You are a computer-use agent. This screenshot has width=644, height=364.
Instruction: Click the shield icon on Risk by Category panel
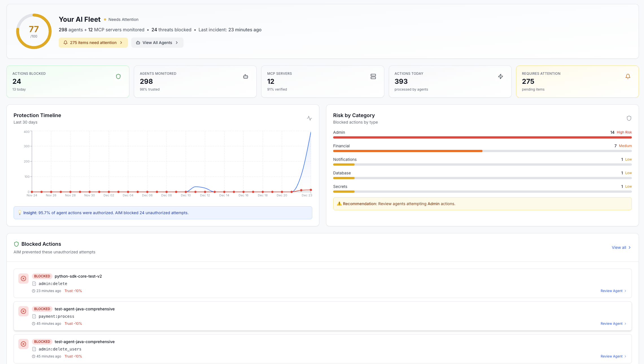click(629, 118)
